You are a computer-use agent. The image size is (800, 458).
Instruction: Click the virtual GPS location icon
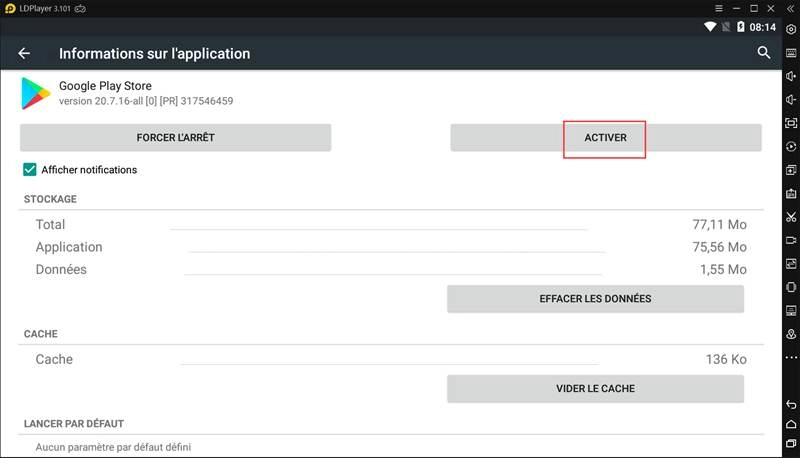click(791, 334)
